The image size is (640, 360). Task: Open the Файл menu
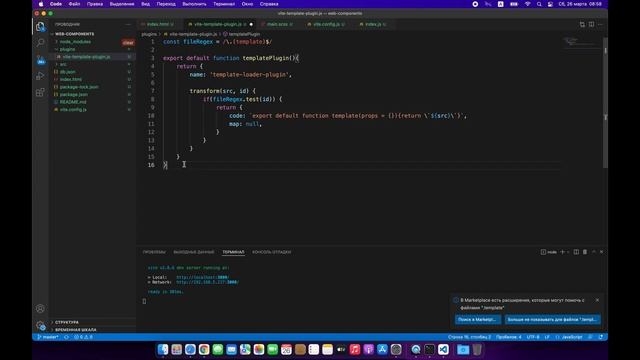coord(74,4)
